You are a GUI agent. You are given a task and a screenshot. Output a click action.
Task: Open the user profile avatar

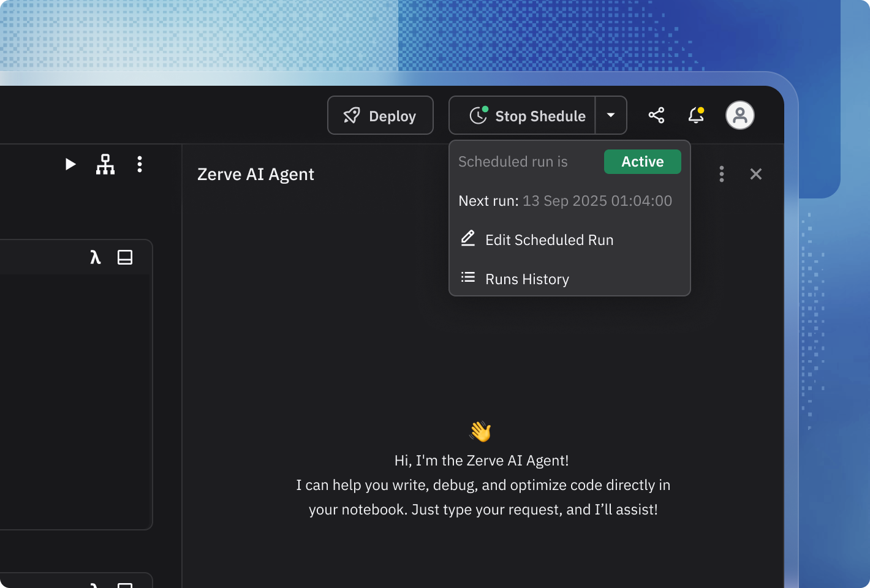click(739, 115)
